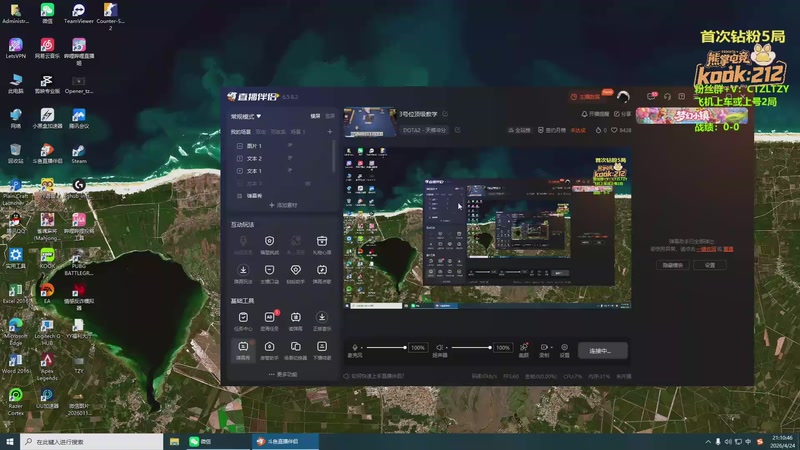This screenshot has height=450, width=800.
Task: Select the 我的场景 tab
Action: tap(241, 132)
